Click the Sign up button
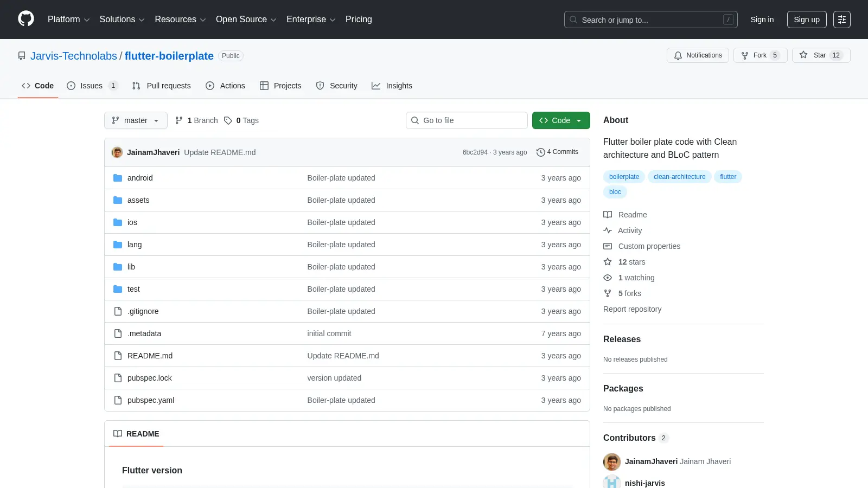Image resolution: width=868 pixels, height=488 pixels. [807, 20]
